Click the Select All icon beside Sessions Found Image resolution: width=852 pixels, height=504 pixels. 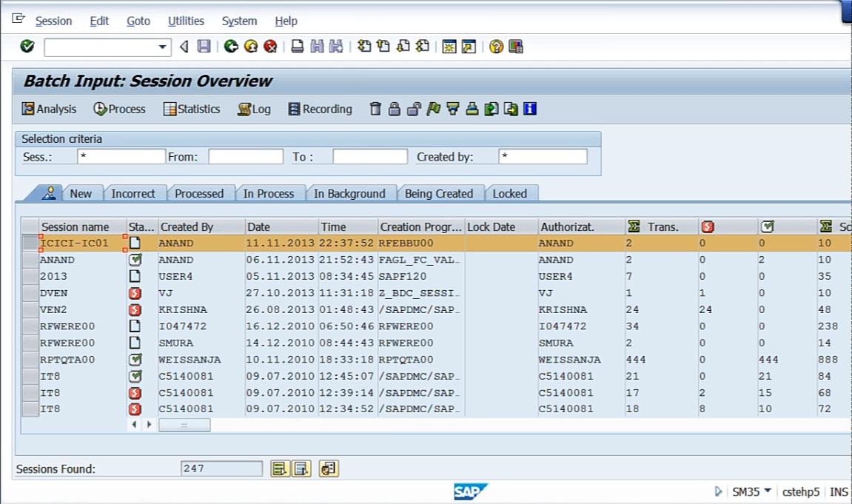pos(280,468)
